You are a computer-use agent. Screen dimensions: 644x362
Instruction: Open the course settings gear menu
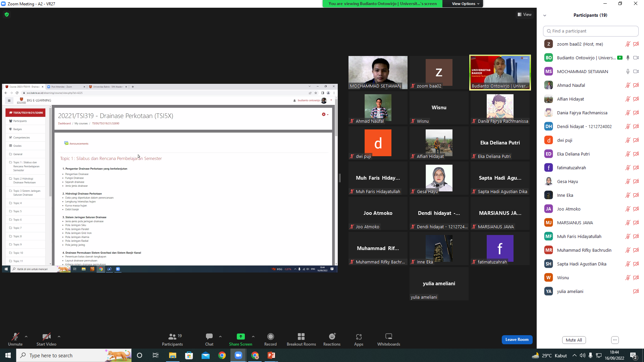325,114
